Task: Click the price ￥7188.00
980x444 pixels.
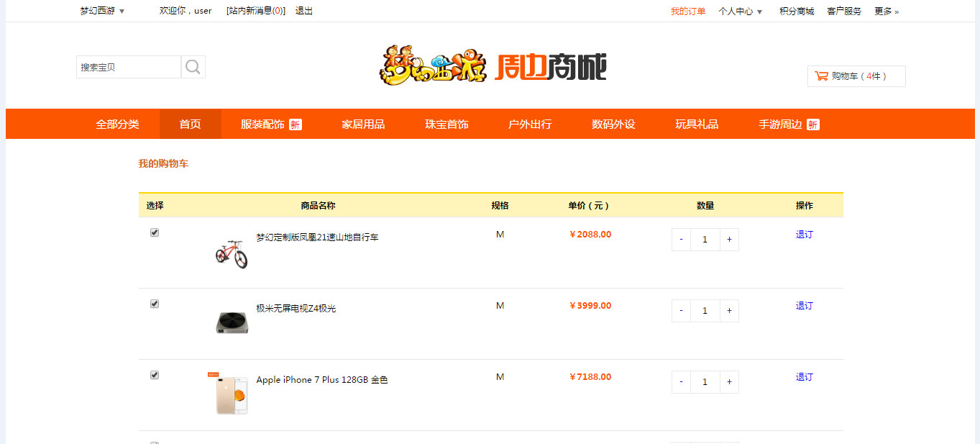Action: point(590,377)
